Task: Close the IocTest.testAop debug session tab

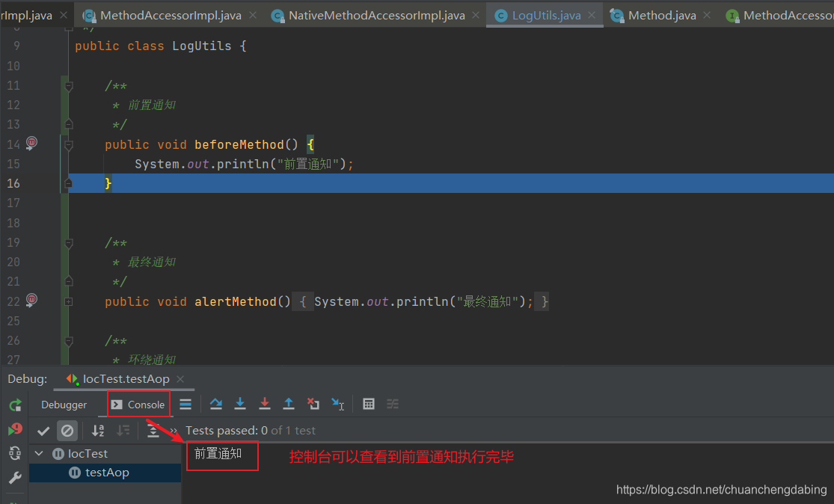Action: tap(180, 379)
